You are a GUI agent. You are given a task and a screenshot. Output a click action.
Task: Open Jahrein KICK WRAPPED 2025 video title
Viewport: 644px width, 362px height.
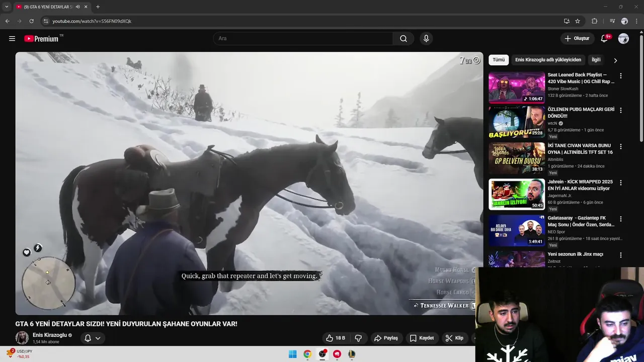pyautogui.click(x=580, y=185)
